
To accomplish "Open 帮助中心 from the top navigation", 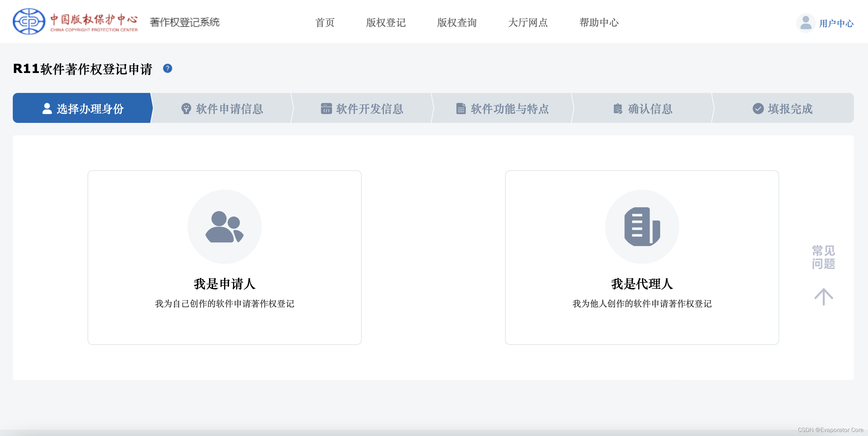I will point(599,22).
